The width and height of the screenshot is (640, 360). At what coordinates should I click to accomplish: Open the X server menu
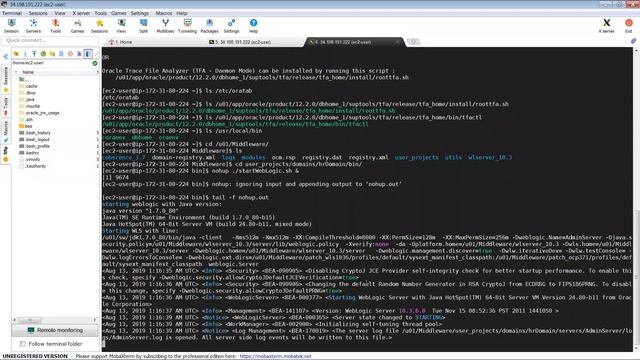81,13
